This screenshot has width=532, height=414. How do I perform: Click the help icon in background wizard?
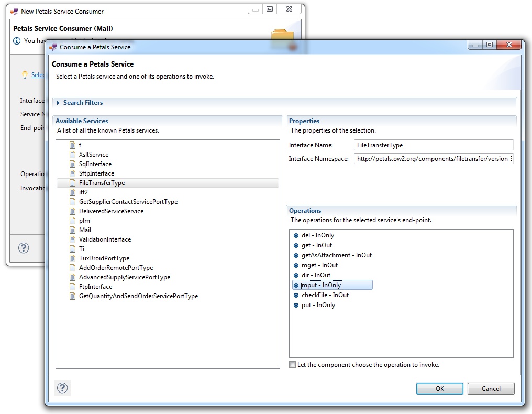[x=24, y=248]
